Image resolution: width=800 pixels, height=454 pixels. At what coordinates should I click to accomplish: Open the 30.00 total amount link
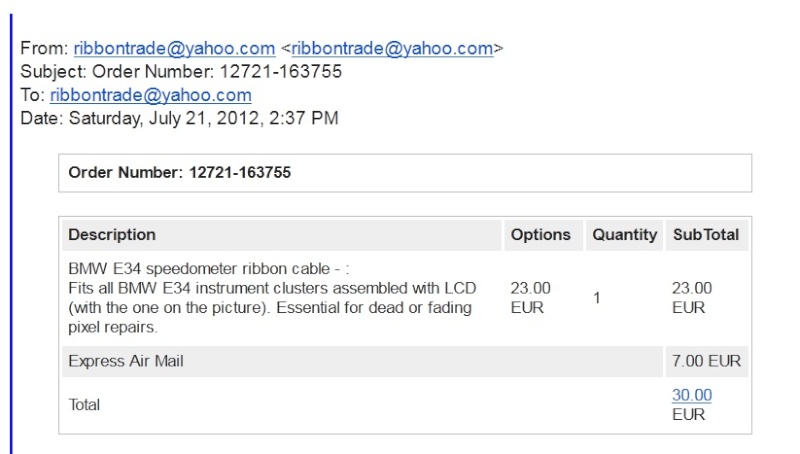(x=692, y=395)
